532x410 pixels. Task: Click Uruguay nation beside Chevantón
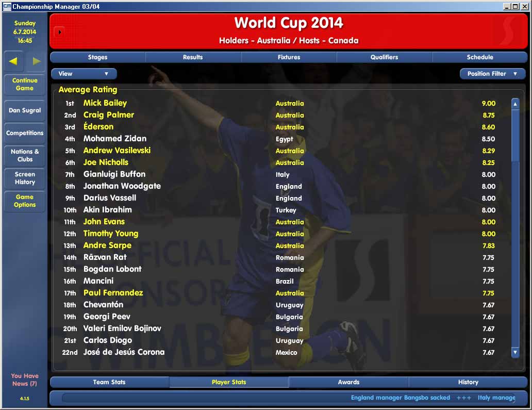point(289,305)
